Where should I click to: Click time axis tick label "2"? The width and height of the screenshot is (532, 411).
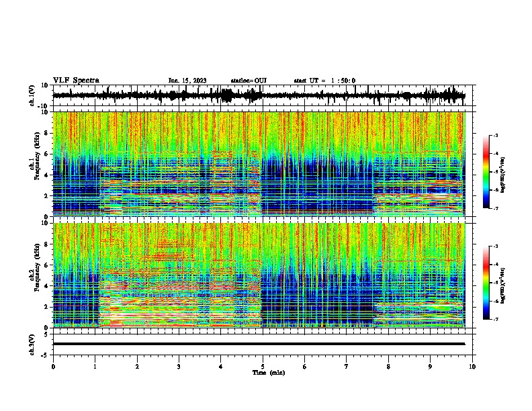coord(137,367)
